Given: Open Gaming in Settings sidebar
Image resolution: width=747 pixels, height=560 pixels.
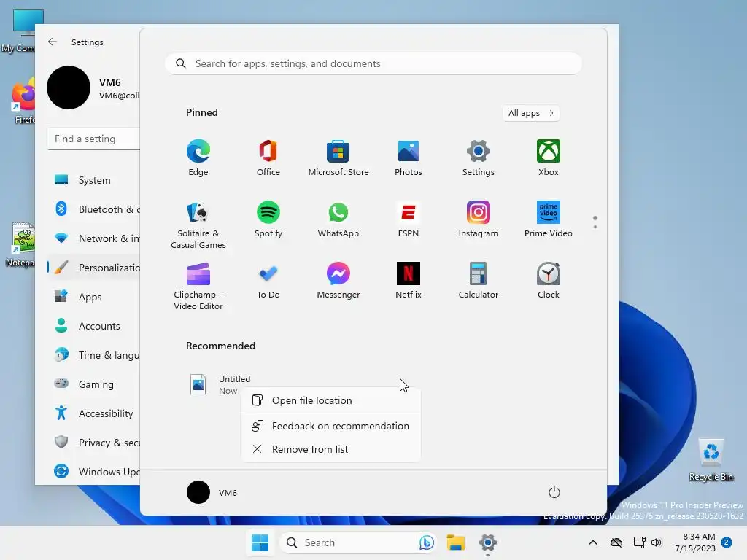Looking at the screenshot, I should pos(93,384).
